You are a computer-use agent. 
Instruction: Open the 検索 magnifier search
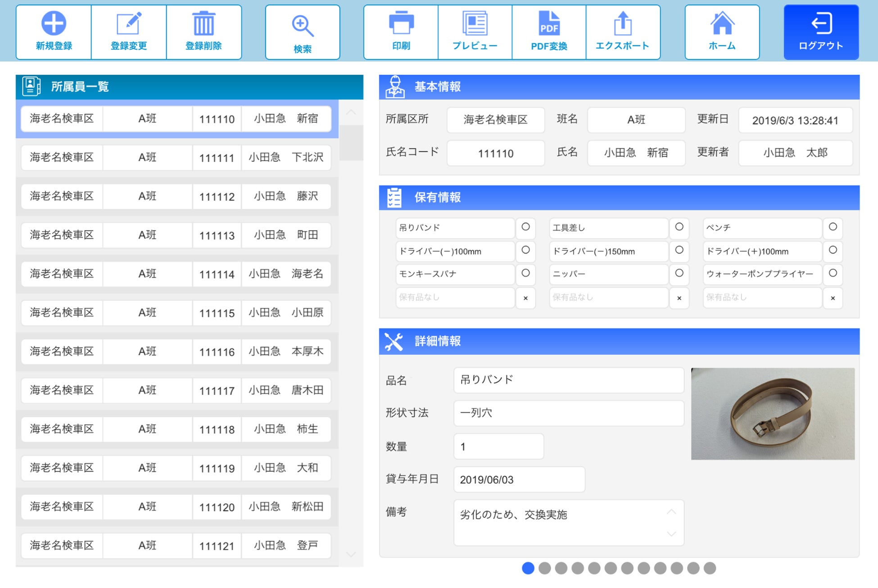303,26
